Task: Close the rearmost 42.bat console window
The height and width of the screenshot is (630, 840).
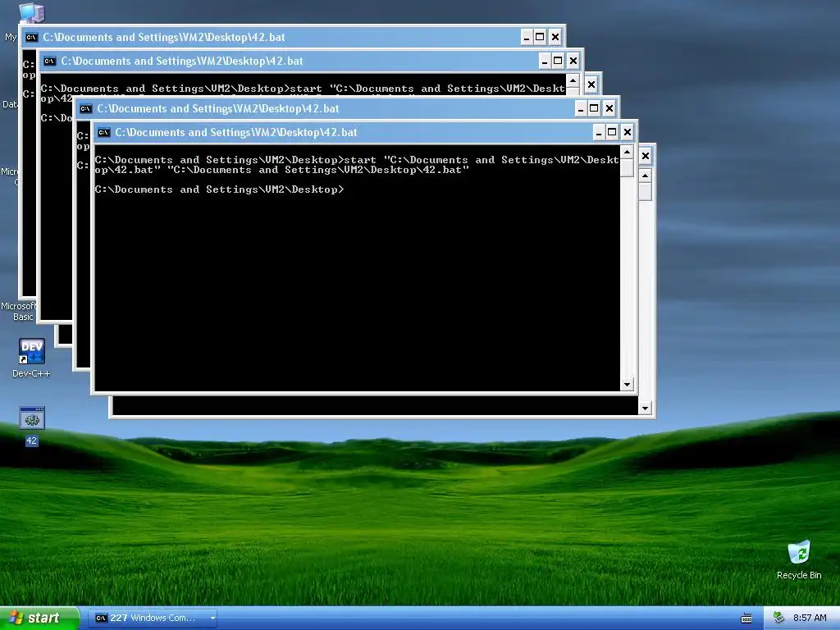Action: (x=555, y=37)
